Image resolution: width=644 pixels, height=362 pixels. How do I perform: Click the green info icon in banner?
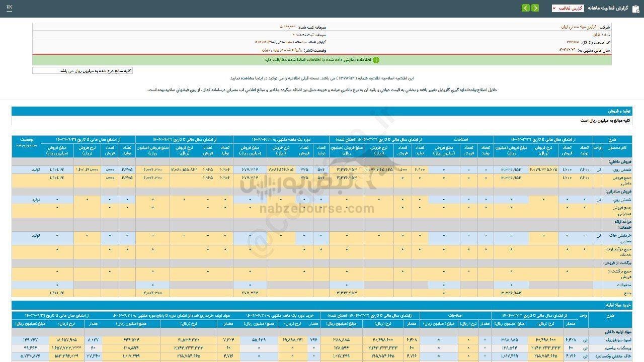pos(375,60)
